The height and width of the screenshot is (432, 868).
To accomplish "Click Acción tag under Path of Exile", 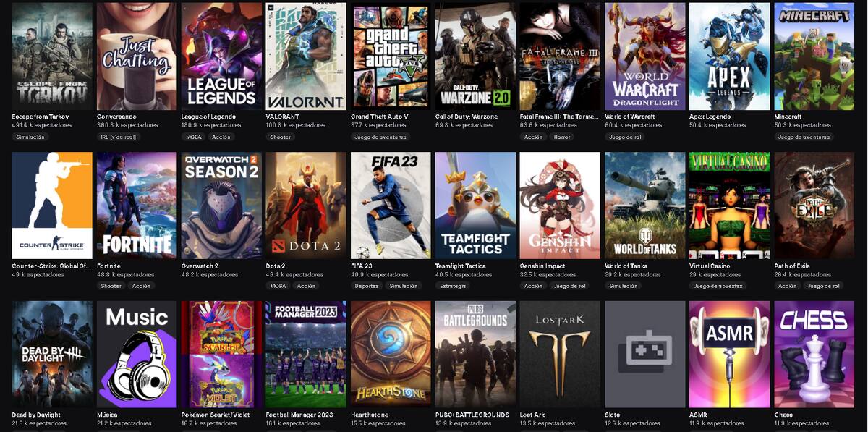I will (787, 286).
